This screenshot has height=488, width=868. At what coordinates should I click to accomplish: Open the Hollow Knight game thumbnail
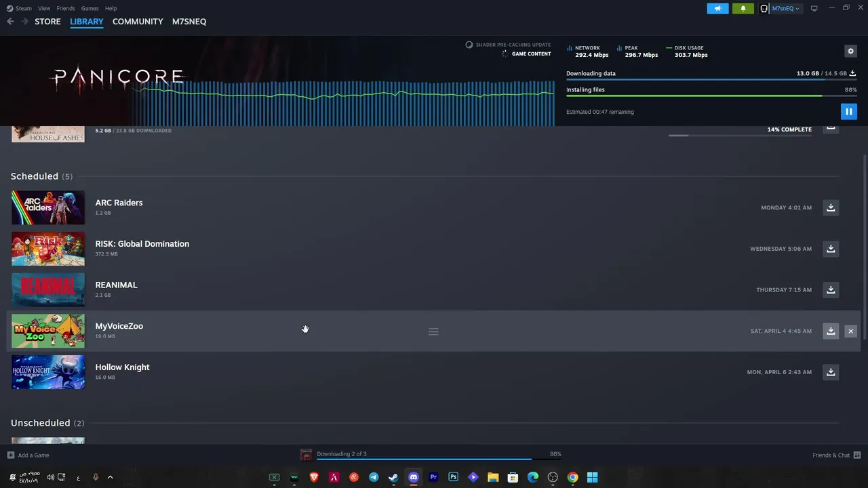[48, 372]
